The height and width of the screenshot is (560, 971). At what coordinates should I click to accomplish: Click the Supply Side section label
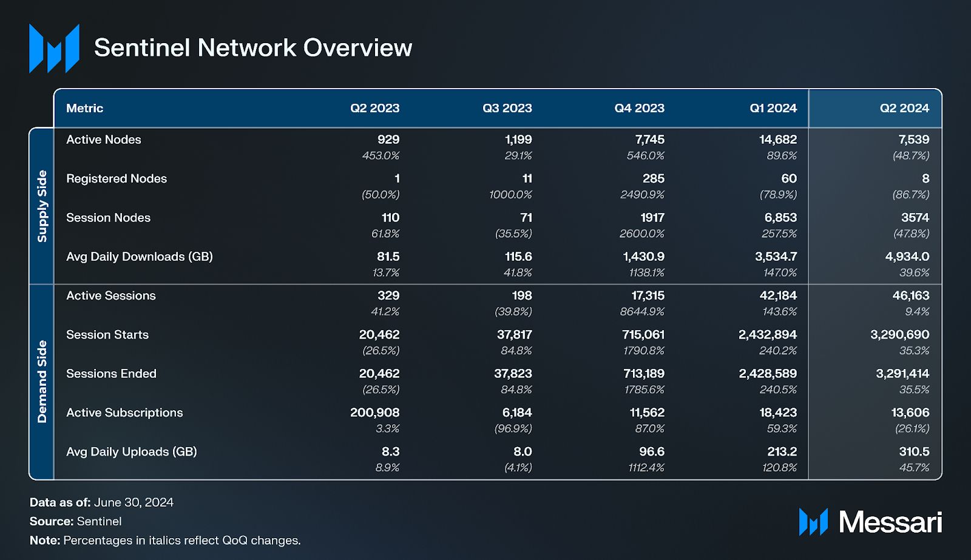point(42,206)
